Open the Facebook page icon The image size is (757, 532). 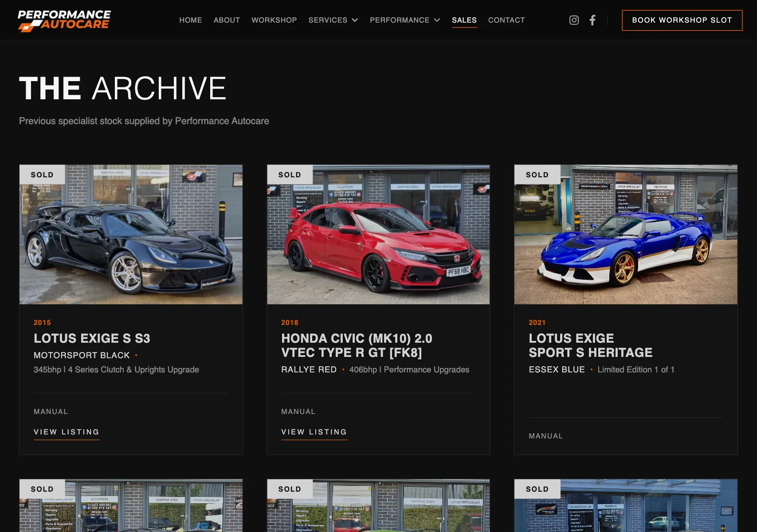pos(592,20)
